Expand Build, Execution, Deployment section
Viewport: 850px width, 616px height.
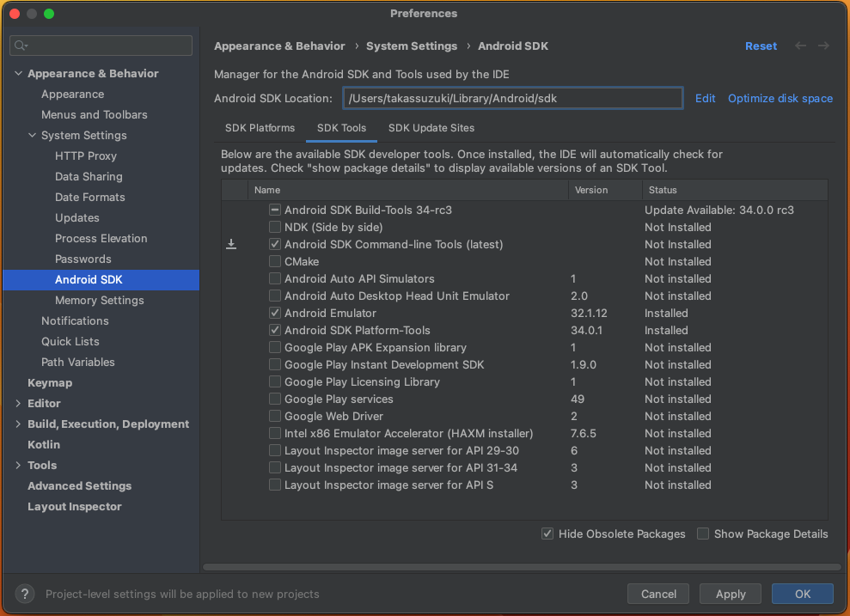coord(19,424)
